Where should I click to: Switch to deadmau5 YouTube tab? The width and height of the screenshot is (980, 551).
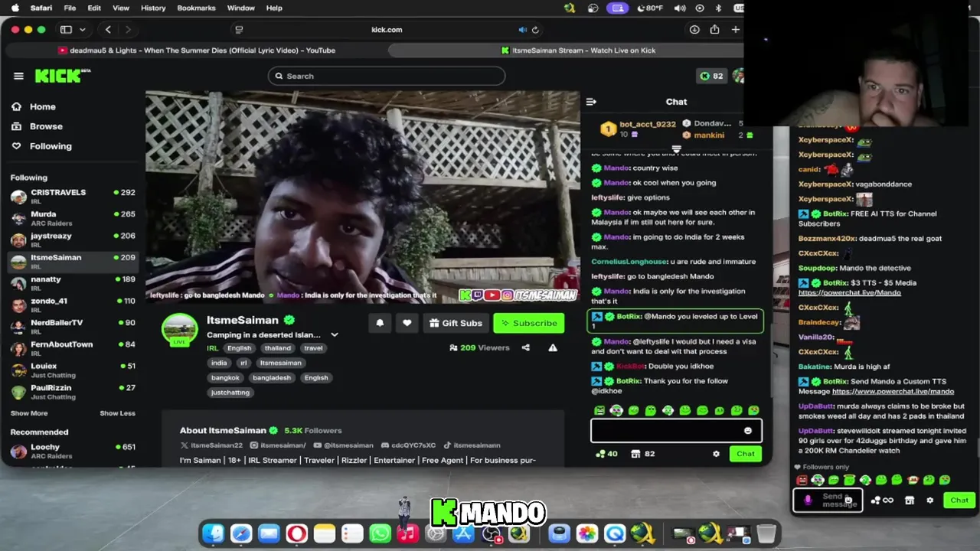click(197, 51)
